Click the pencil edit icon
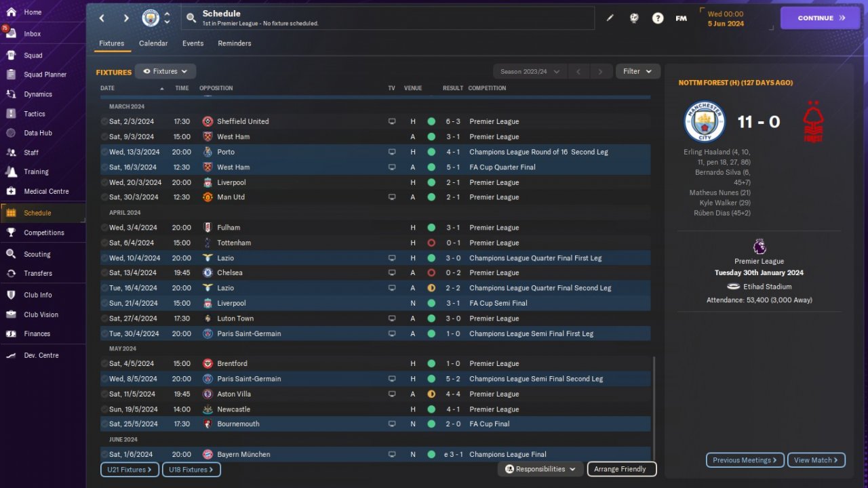 click(610, 18)
